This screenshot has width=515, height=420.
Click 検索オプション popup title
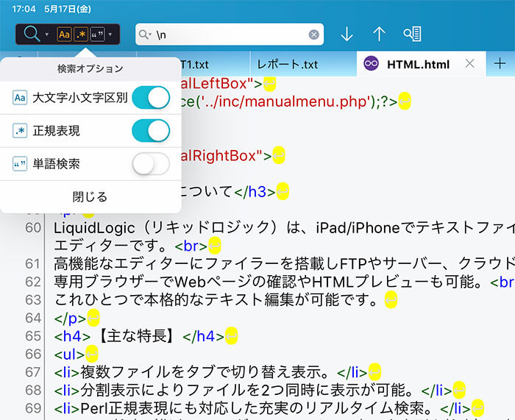tap(90, 68)
